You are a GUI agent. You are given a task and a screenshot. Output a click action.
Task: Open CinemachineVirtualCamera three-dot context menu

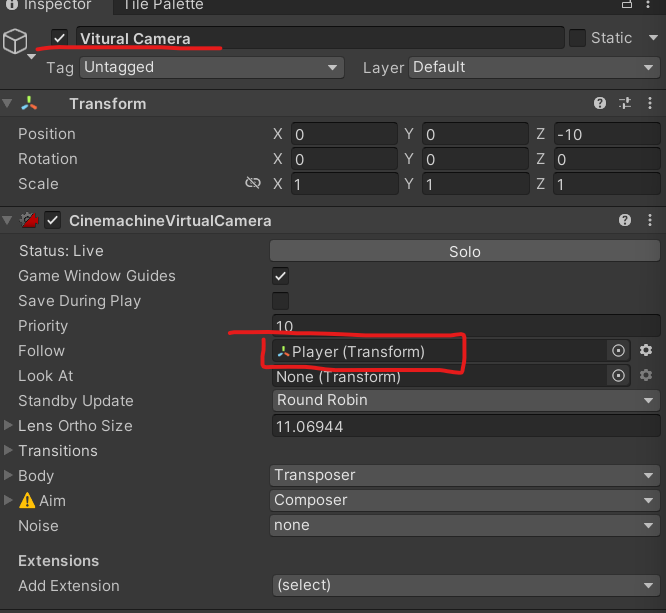point(649,220)
